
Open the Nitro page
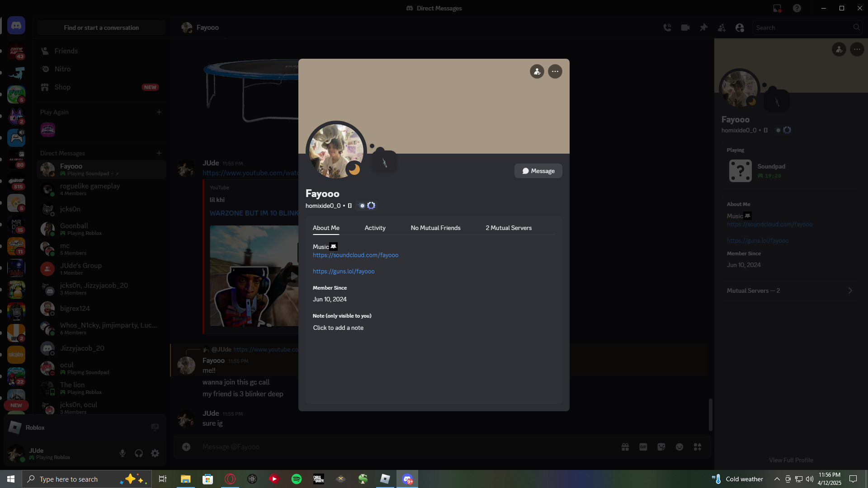[x=101, y=69]
